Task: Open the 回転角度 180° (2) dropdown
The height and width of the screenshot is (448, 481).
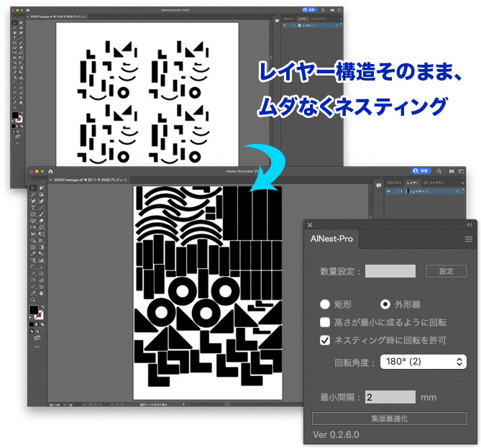Action: [423, 362]
